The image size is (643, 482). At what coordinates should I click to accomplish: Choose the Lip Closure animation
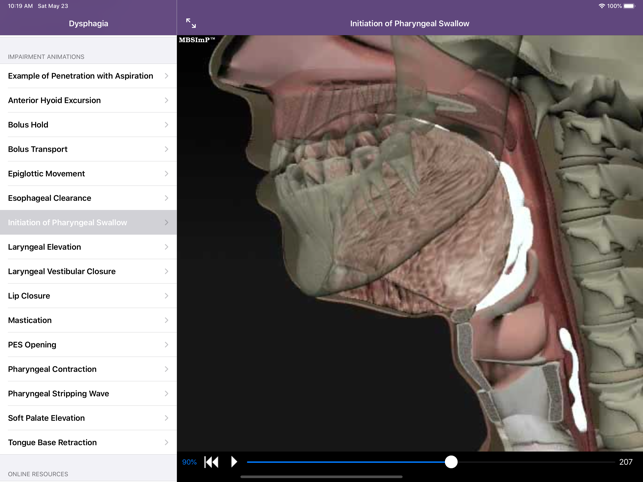point(29,296)
